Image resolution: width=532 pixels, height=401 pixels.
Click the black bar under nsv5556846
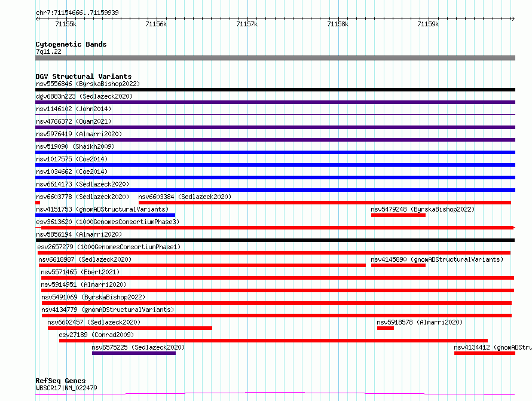click(275, 90)
